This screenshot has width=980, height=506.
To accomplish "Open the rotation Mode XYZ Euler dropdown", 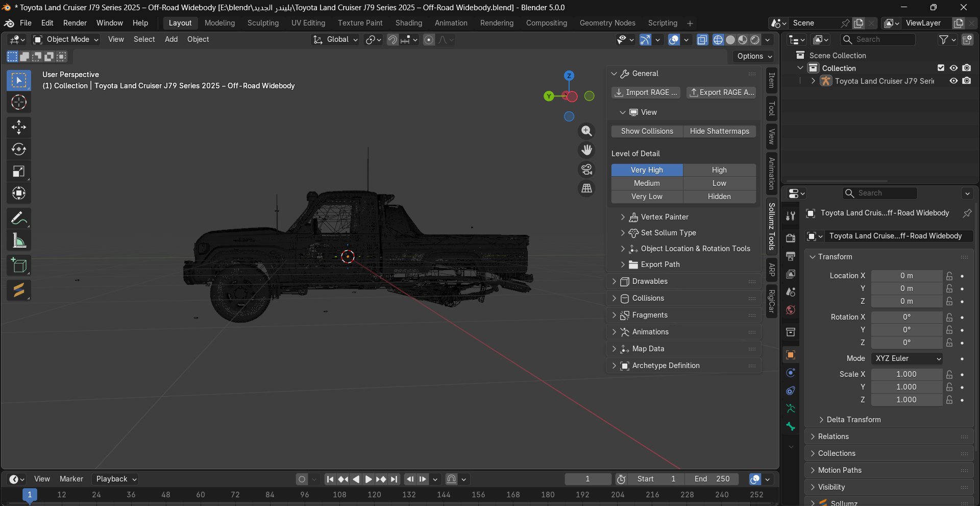I will (907, 358).
